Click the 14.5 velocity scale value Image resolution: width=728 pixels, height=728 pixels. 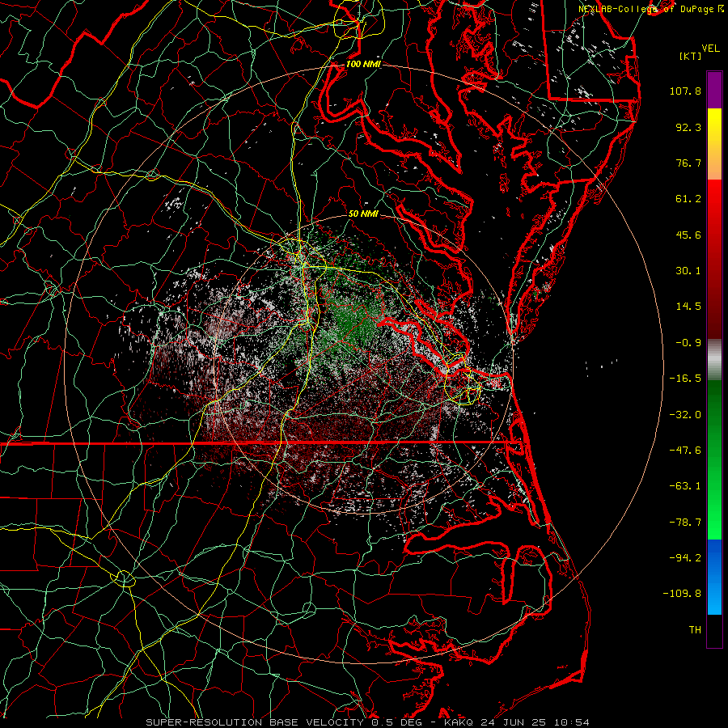tap(688, 307)
